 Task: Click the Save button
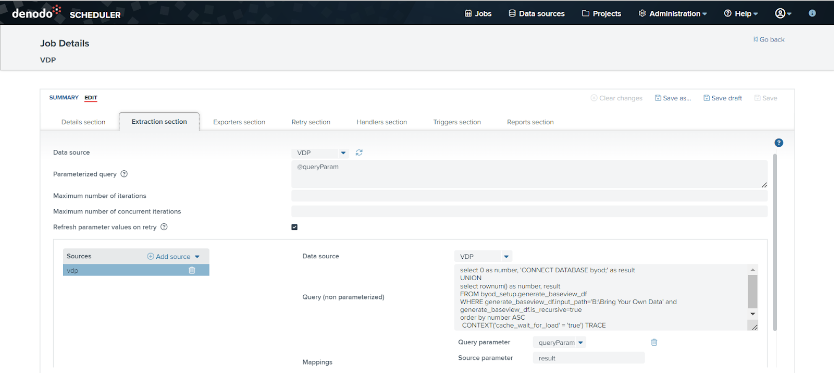tap(766, 98)
